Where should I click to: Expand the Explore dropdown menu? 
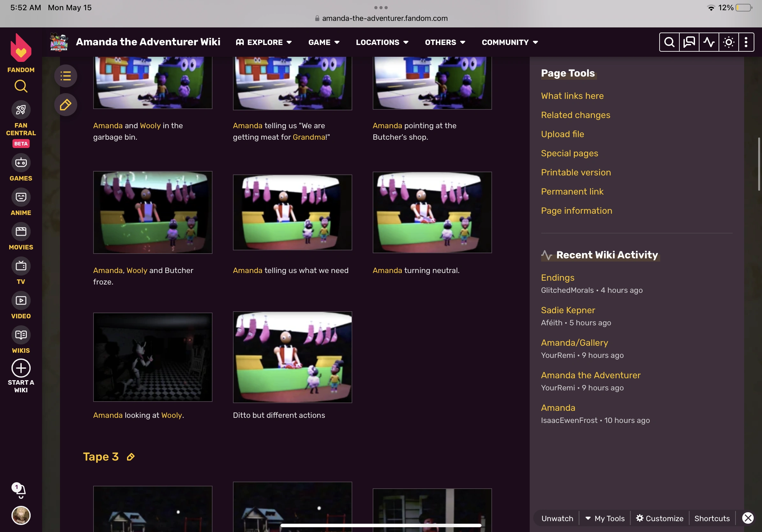coord(264,42)
